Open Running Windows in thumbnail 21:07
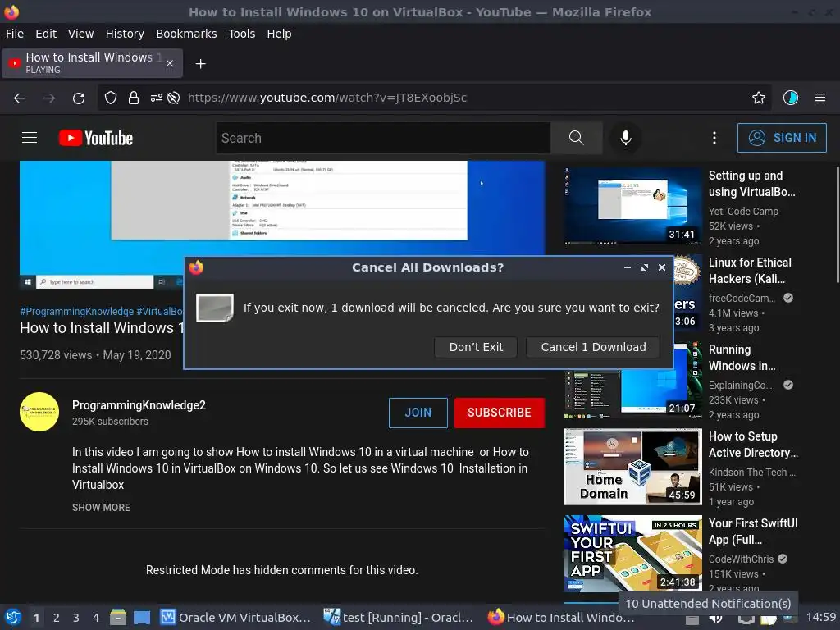The height and width of the screenshot is (630, 840). pos(632,381)
